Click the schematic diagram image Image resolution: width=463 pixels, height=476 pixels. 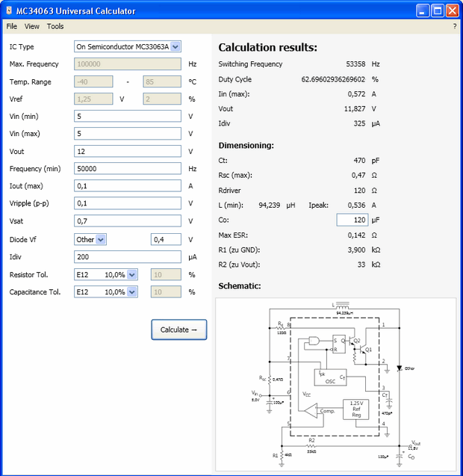point(335,384)
